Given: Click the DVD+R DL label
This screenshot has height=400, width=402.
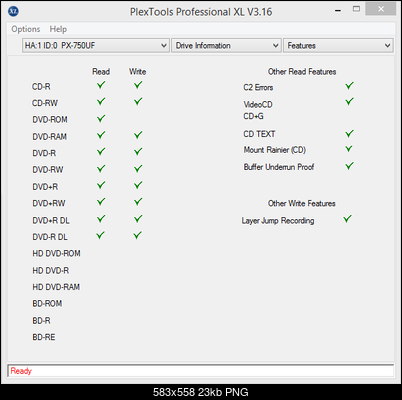Looking at the screenshot, I should pos(51,220).
